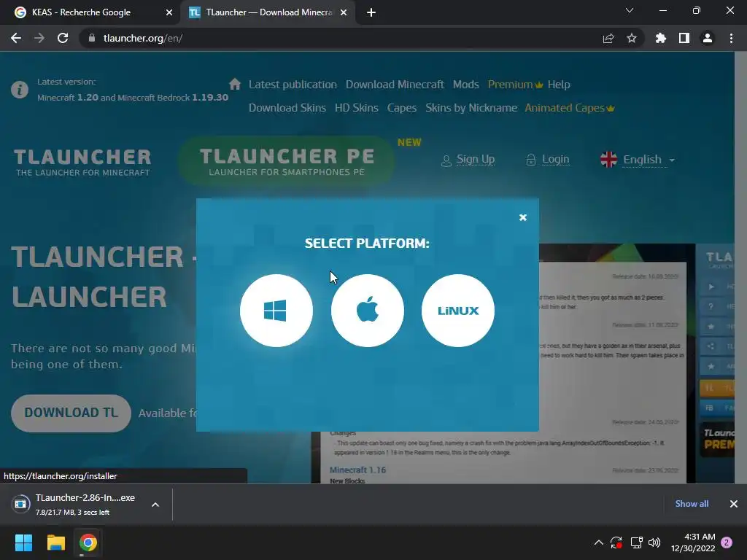Open Skins by Nickname link
Image resolution: width=747 pixels, height=560 pixels.
(x=471, y=108)
